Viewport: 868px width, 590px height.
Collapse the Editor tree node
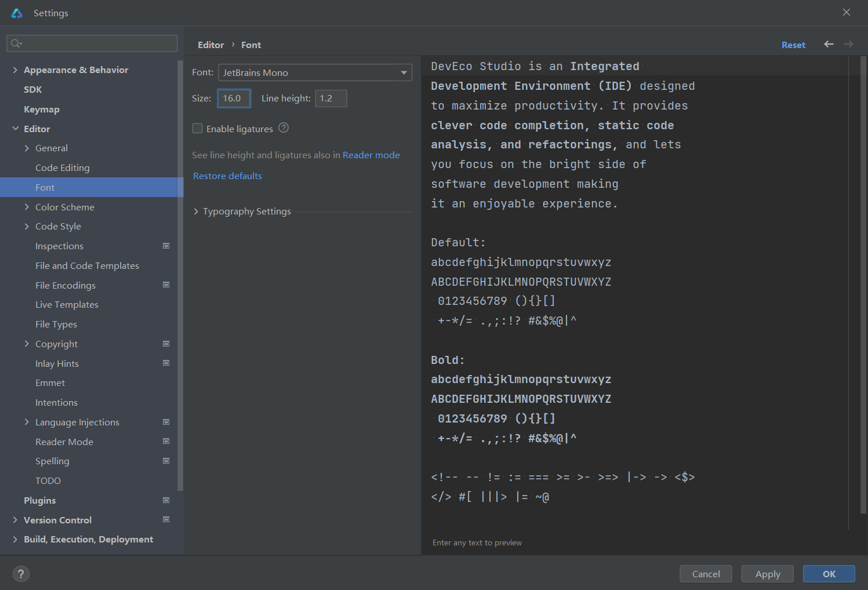15,129
